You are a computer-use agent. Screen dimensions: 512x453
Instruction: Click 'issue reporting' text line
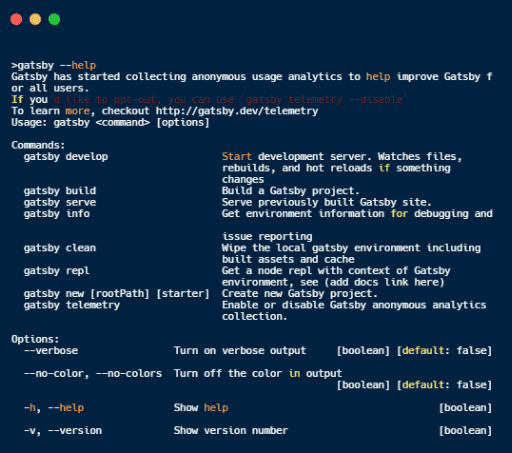point(267,236)
